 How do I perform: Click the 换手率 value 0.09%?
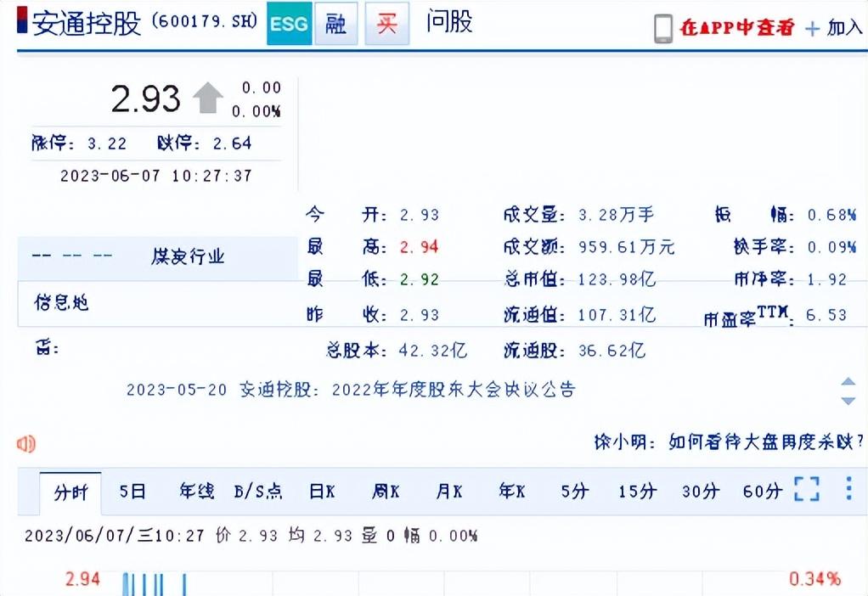(x=832, y=247)
